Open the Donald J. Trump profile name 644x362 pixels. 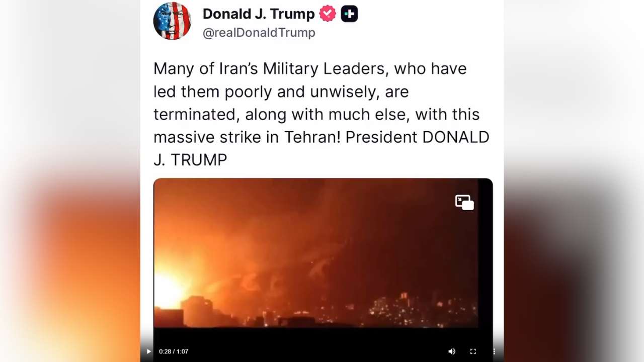click(259, 14)
